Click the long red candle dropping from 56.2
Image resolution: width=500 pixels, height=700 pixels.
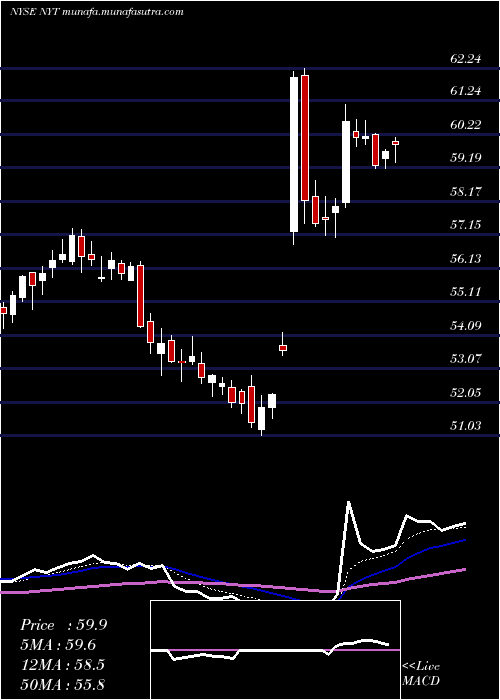140,296
